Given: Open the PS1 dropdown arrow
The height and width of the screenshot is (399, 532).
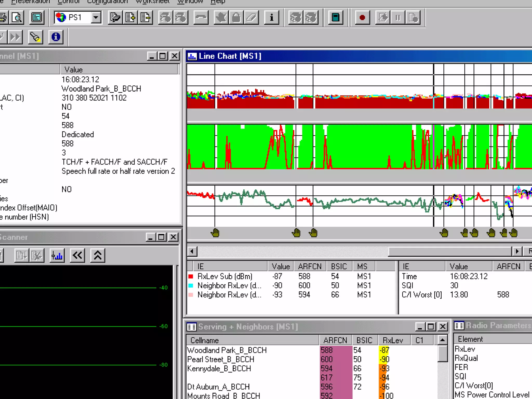Looking at the screenshot, I should (96, 18).
